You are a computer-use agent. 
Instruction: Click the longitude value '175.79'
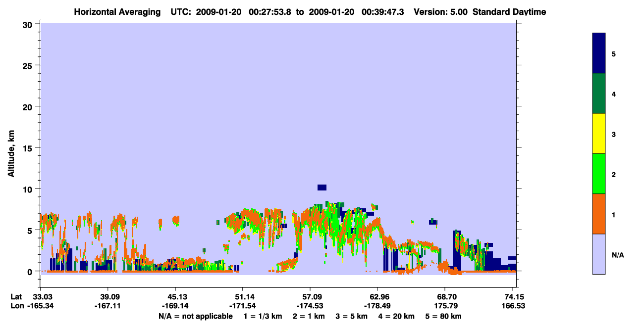click(x=445, y=306)
